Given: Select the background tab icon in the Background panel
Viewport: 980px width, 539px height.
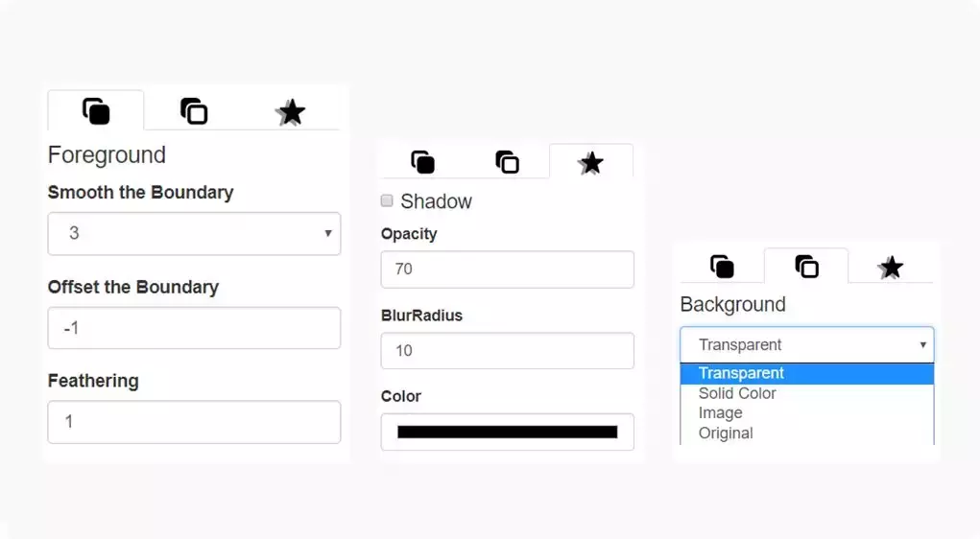Looking at the screenshot, I should (806, 267).
